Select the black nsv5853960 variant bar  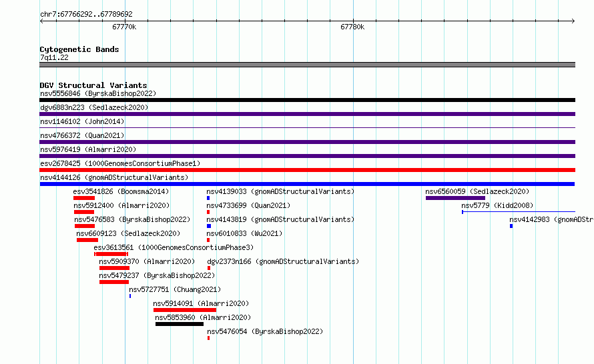click(180, 324)
